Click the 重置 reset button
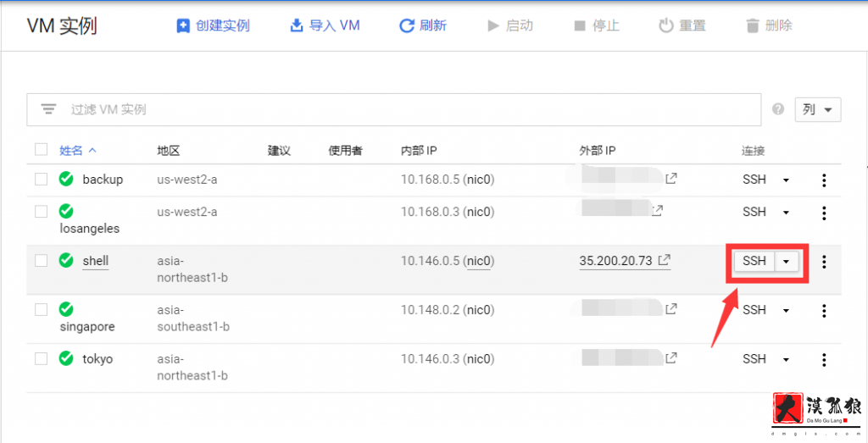Viewport: 868px width, 443px height. click(682, 25)
